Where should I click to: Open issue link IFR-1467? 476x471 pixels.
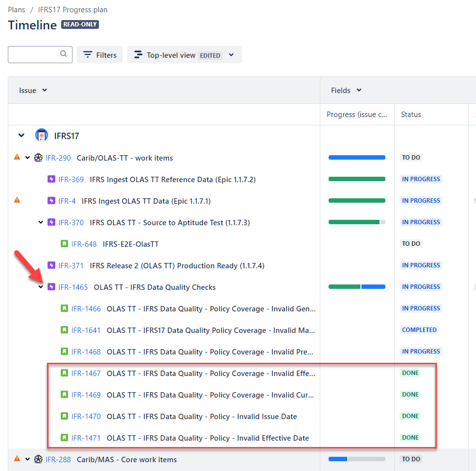pyautogui.click(x=86, y=373)
